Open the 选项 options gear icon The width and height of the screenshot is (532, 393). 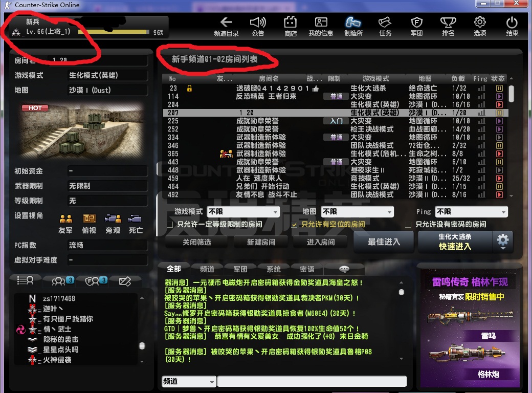(x=480, y=23)
